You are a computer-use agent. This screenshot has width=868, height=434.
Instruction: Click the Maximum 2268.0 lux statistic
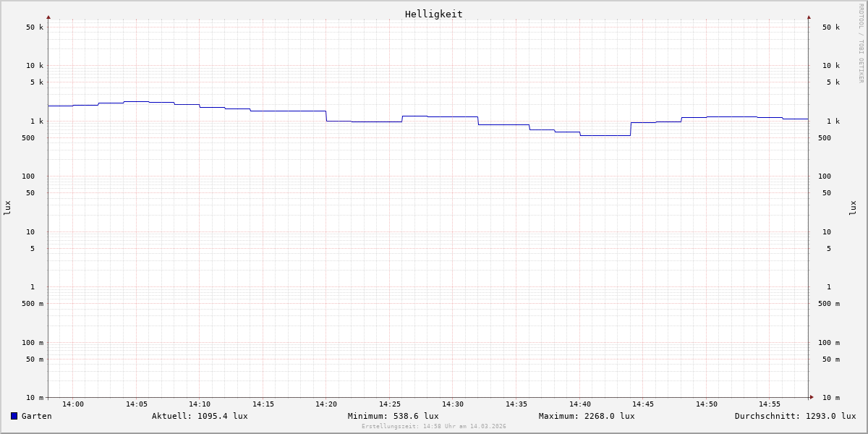coord(587,416)
